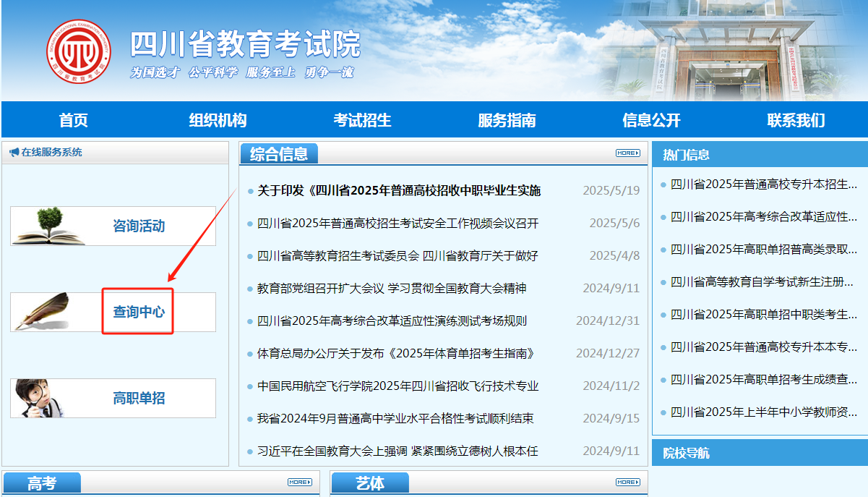The width and height of the screenshot is (868, 497).
Task: Click the slogan 为国选才 公平科学 服务至上 勇争一流
Action: pos(242,72)
